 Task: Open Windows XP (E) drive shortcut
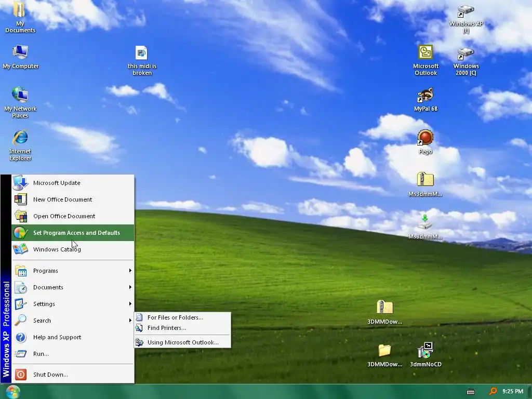pyautogui.click(x=466, y=19)
